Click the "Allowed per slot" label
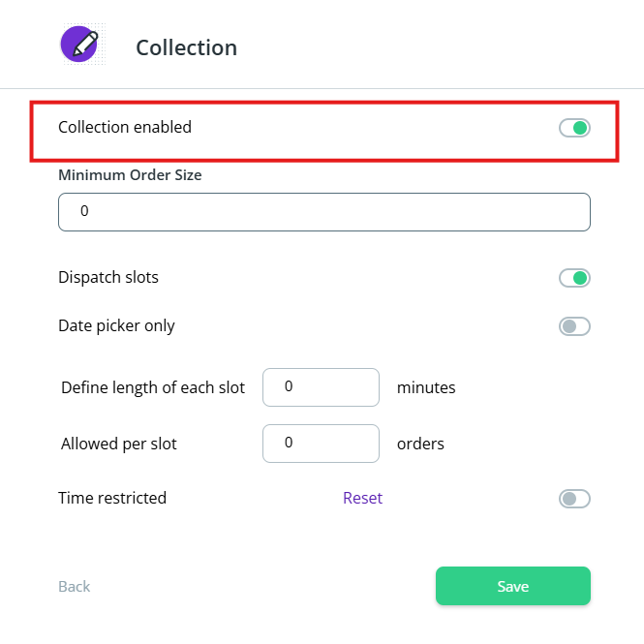The width and height of the screenshot is (644, 644). (119, 444)
